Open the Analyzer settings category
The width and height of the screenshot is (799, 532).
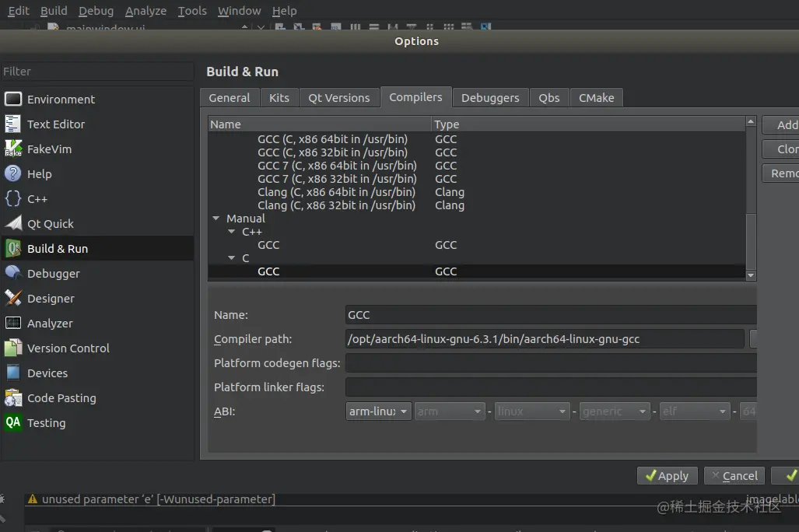point(96,323)
